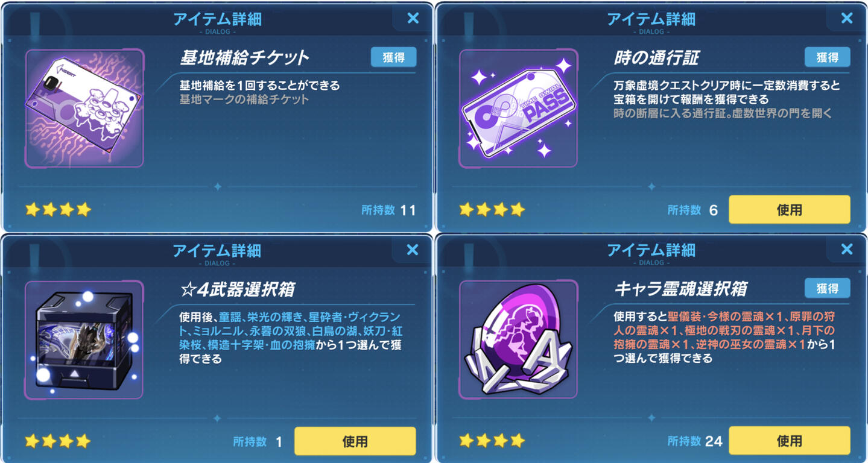Viewport: 868px width, 463px height.
Task: Close the 基地補給チケット detail dialog
Action: tap(413, 18)
